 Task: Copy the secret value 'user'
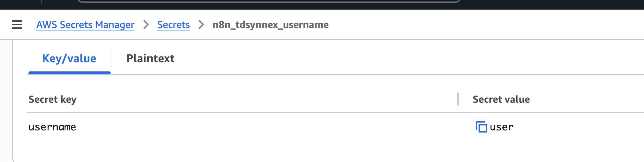pyautogui.click(x=481, y=127)
